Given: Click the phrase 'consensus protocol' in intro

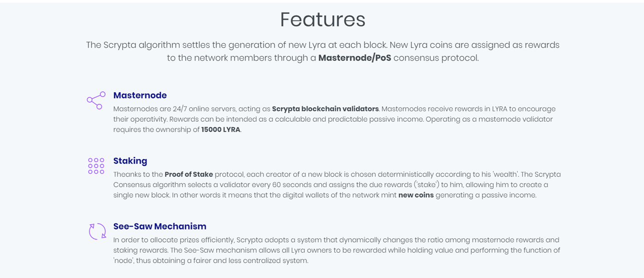Looking at the screenshot, I should pos(436,58).
